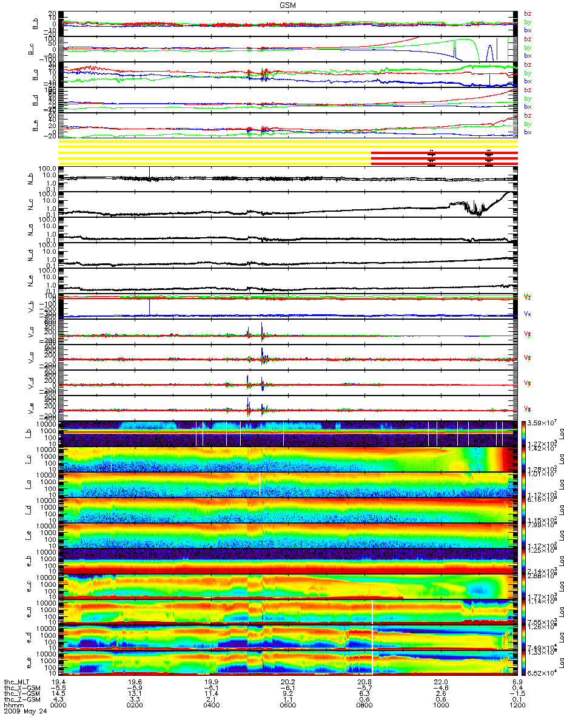564x728 pixels.
Task: Click the V_c velocity axis label
Action: [32, 332]
